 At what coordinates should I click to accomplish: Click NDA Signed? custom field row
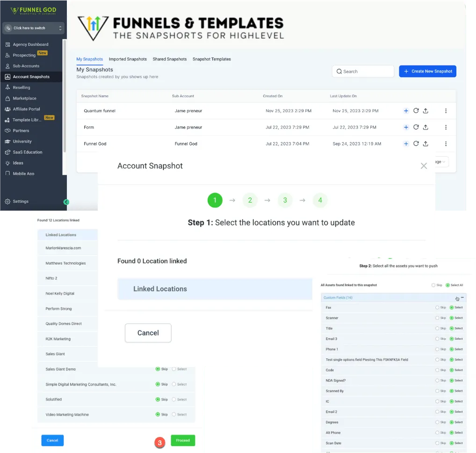coord(394,381)
